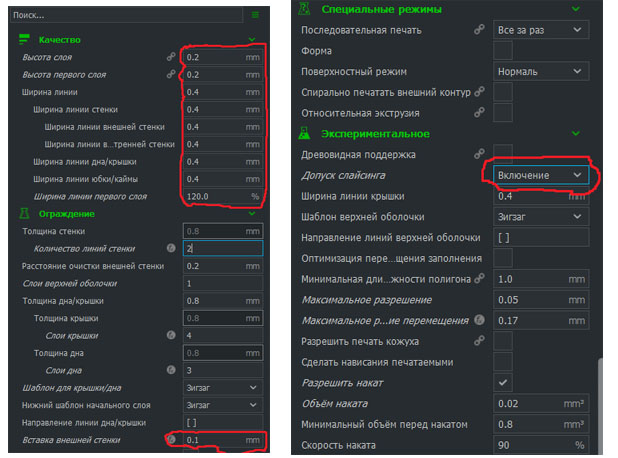Click Направление линии дна/крышки field
This screenshot has width=618, height=458.
click(x=223, y=423)
